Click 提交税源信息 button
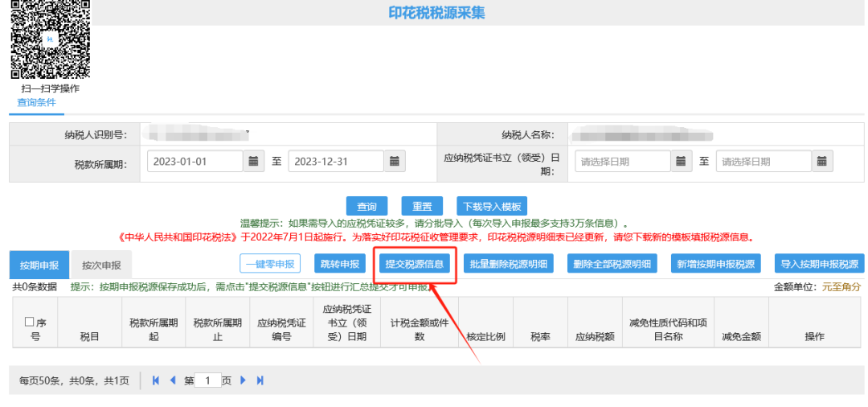This screenshot has width=868, height=407. click(x=414, y=264)
